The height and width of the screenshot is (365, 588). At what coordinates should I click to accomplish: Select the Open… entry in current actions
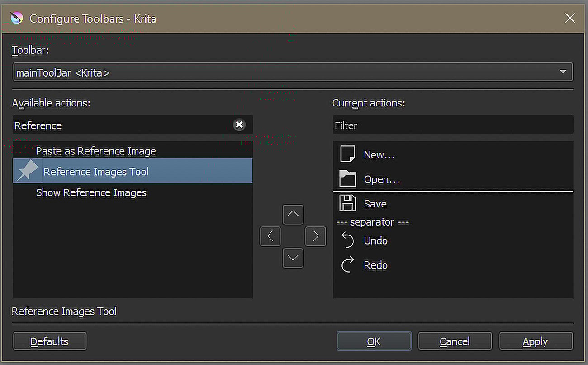pos(453,179)
